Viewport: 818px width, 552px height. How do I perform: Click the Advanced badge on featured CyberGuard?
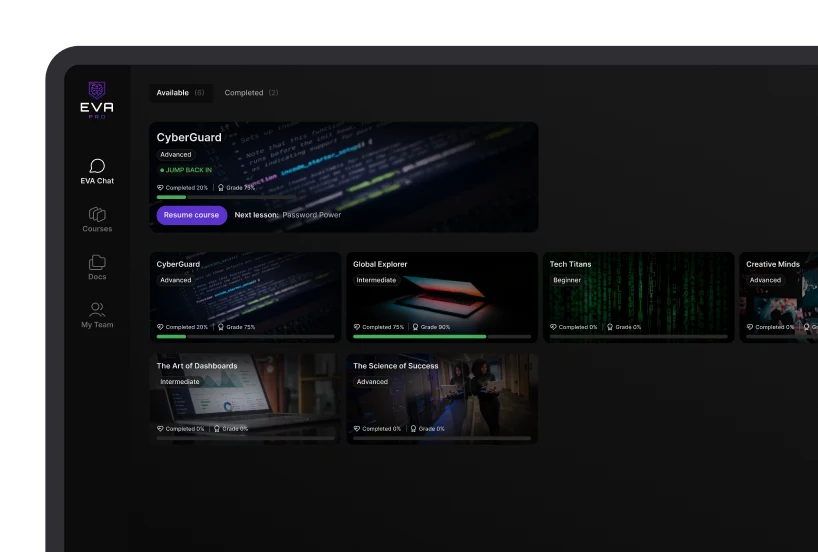(x=176, y=154)
